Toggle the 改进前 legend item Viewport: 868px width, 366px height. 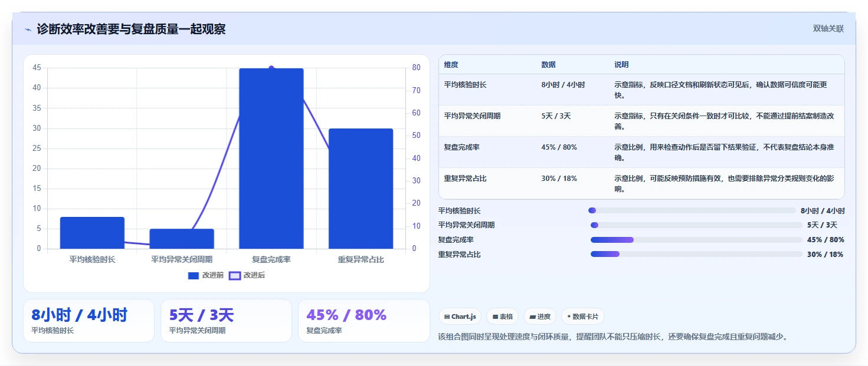click(x=206, y=275)
